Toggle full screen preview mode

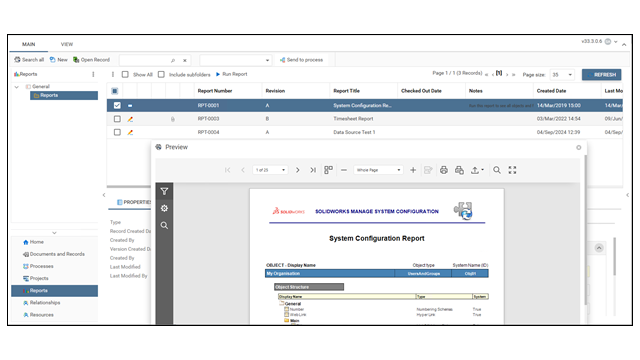pyautogui.click(x=512, y=170)
